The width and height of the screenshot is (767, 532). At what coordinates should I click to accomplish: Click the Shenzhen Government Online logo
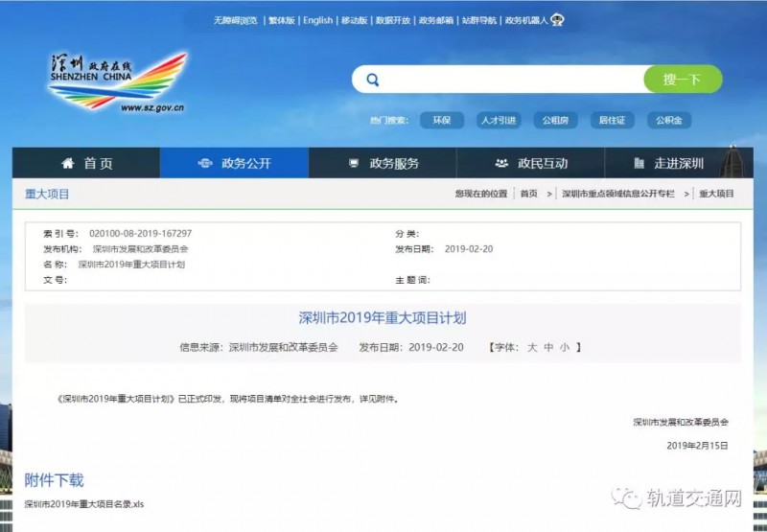coord(118,82)
